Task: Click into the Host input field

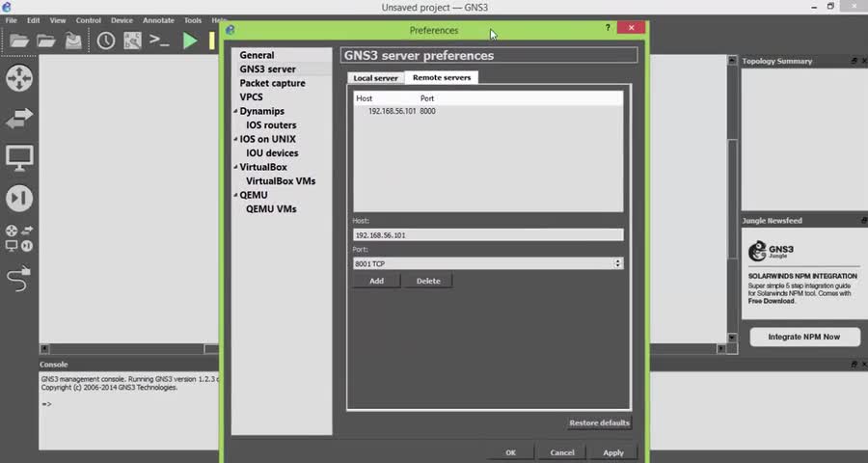Action: coord(488,234)
